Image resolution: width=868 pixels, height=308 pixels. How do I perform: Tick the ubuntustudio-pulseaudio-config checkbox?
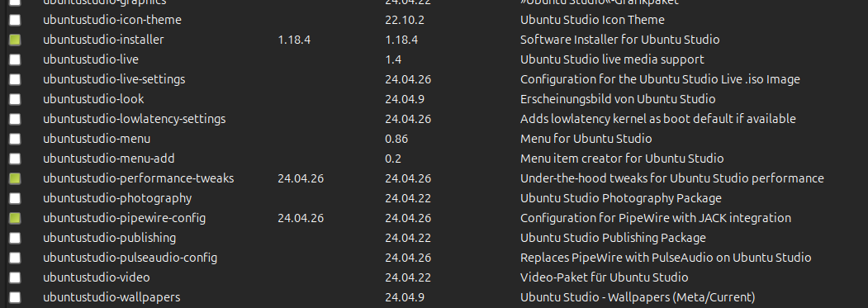tap(15, 258)
